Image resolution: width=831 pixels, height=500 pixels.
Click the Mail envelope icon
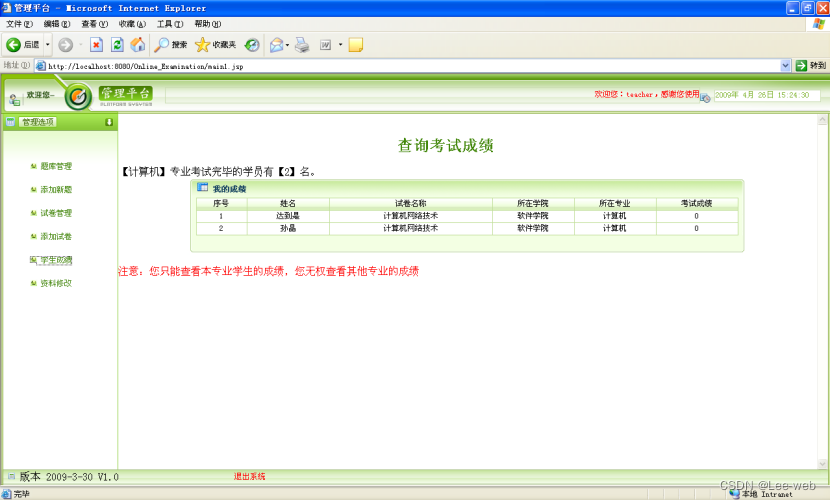tap(276, 45)
